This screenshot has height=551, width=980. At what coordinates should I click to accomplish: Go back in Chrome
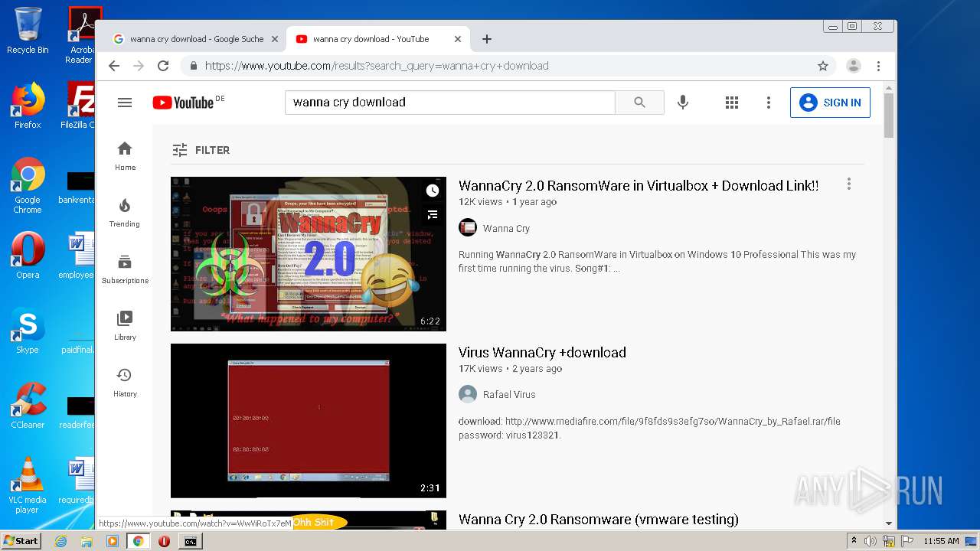114,66
